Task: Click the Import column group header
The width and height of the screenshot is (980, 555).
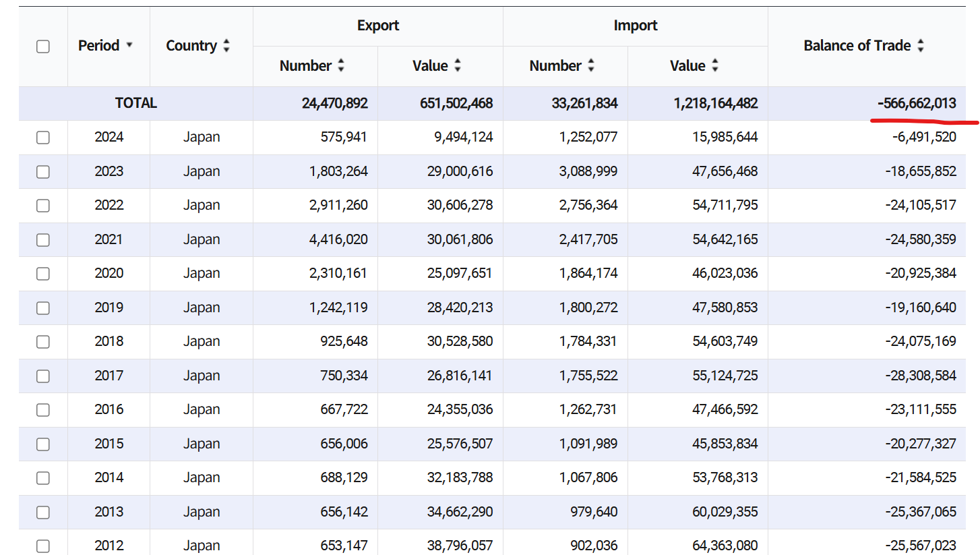Action: [x=635, y=26]
